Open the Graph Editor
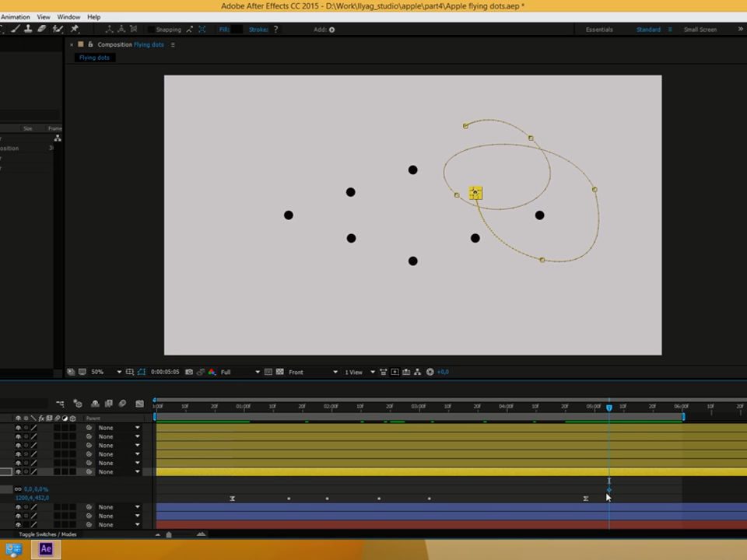 click(x=139, y=404)
